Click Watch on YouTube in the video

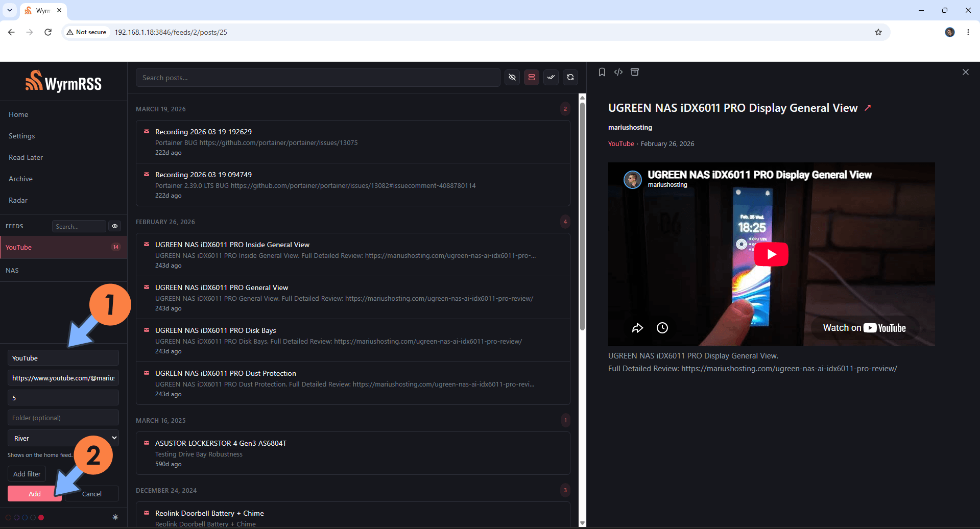coord(865,328)
